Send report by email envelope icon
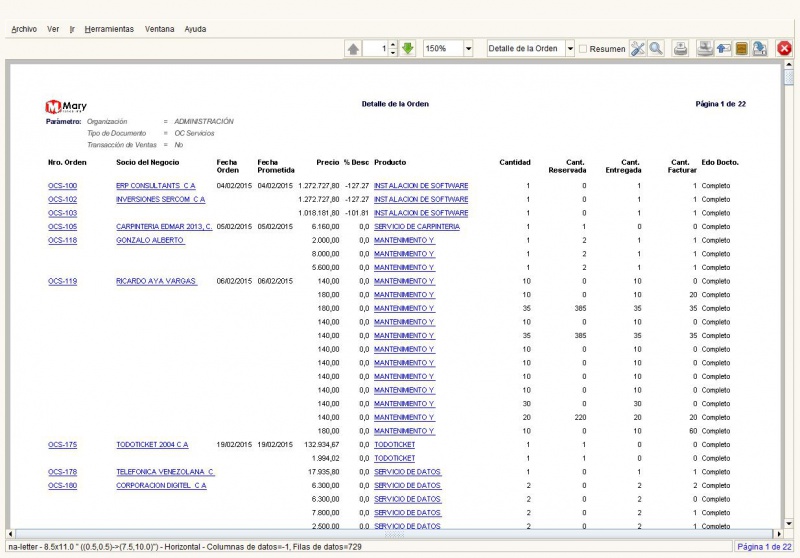The width and height of the screenshot is (800, 558). [723, 49]
